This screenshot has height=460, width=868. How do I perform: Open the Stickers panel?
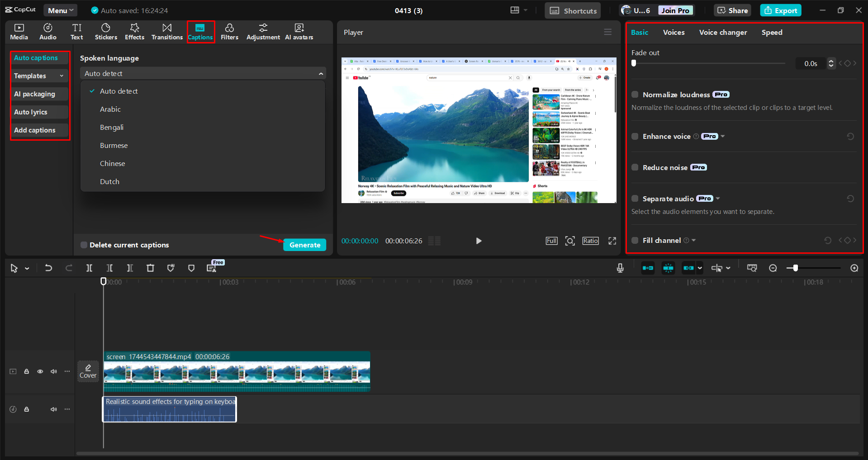[x=106, y=31]
